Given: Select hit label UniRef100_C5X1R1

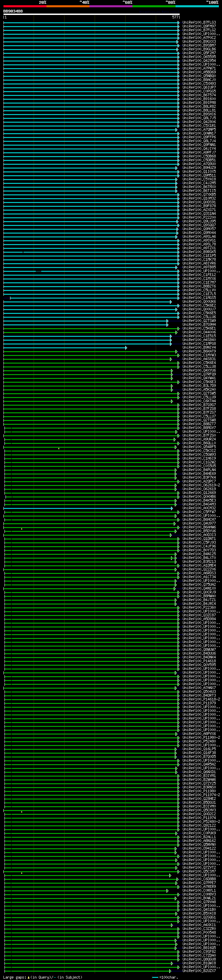Looking at the screenshot, I should (x=199, y=126).
